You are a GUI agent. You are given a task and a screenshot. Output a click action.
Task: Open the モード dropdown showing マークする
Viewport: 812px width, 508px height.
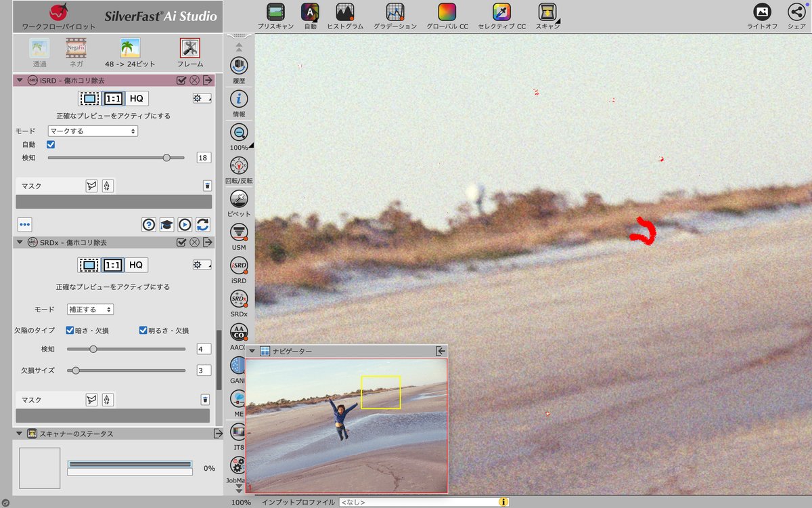[x=92, y=131]
